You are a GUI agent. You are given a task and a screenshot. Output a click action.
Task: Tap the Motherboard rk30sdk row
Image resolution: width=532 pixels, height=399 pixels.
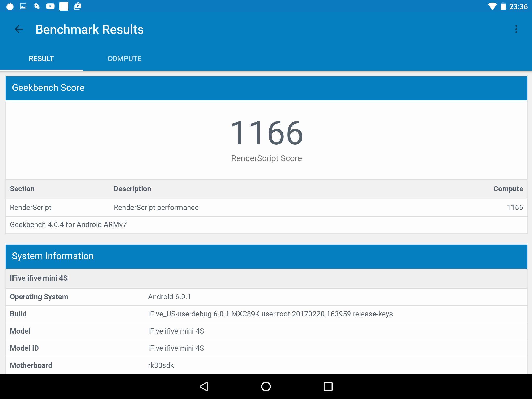[x=266, y=365]
